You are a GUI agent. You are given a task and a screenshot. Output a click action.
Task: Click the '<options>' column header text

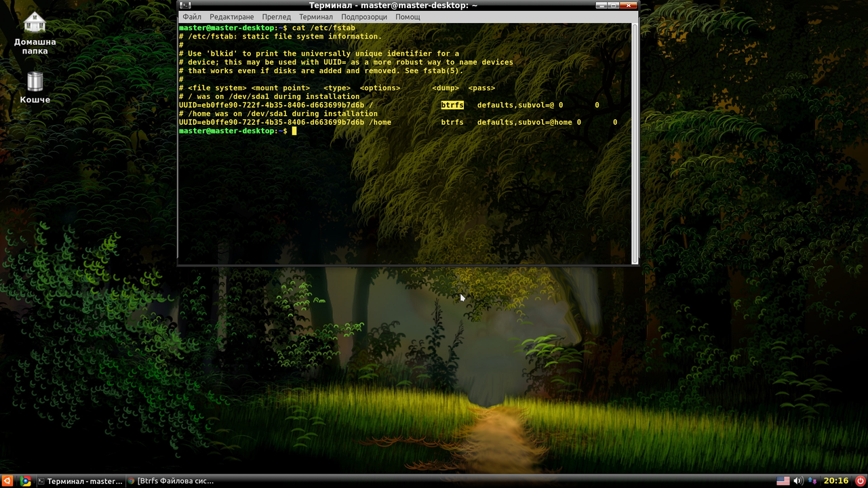[380, 88]
